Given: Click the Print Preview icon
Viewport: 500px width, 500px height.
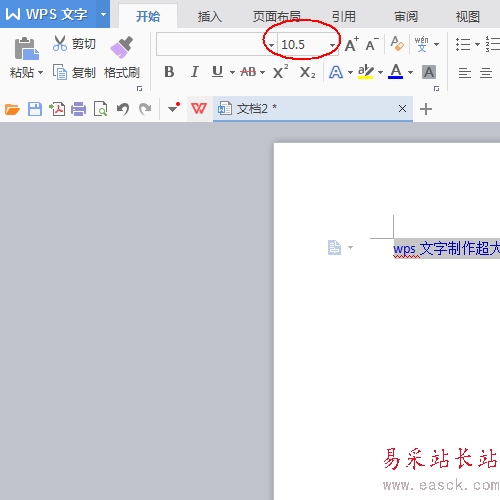Looking at the screenshot, I should [x=100, y=109].
